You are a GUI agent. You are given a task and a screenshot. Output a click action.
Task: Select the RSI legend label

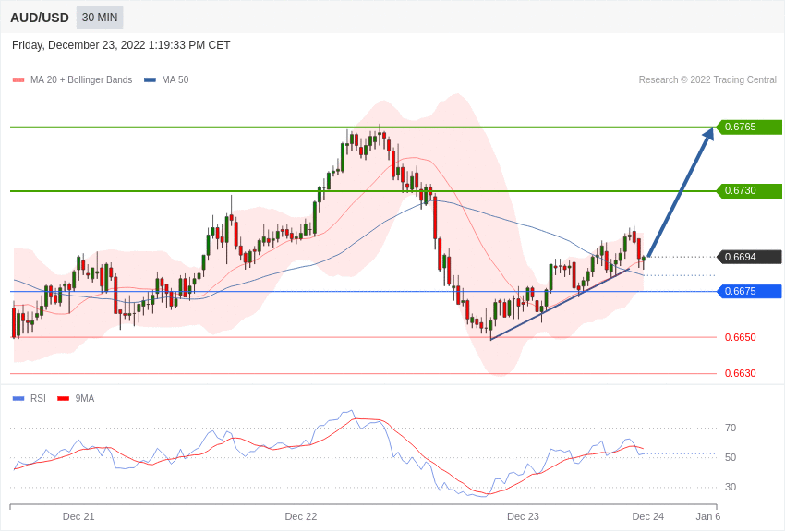coord(38,398)
